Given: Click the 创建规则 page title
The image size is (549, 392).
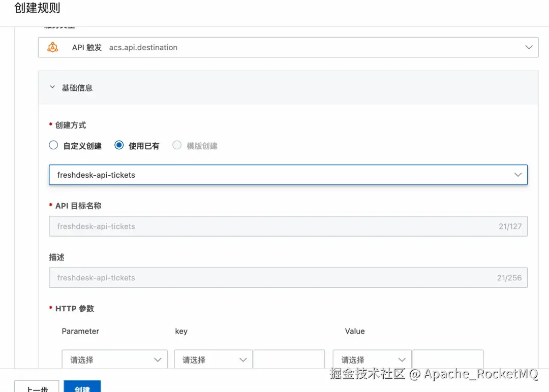Looking at the screenshot, I should pos(37,8).
